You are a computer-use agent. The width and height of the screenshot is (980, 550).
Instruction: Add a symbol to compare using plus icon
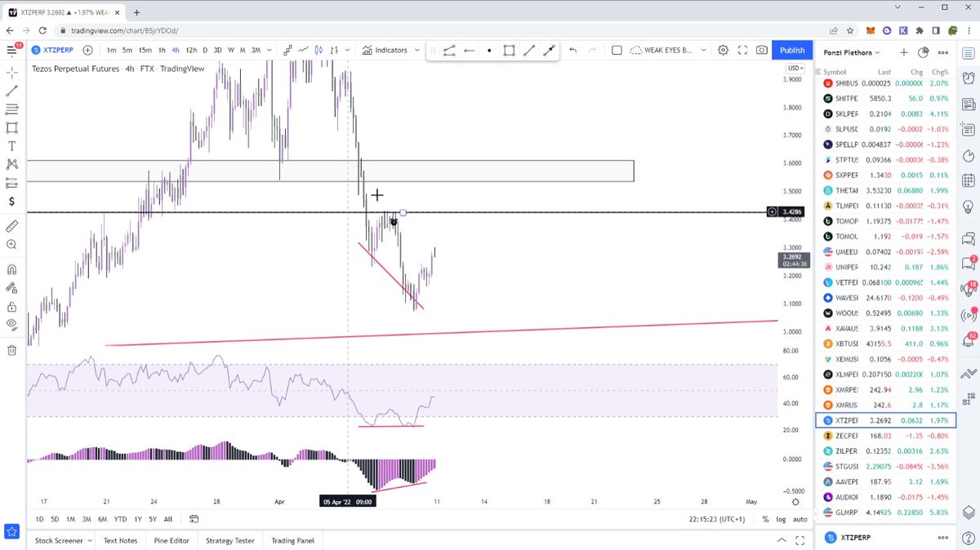point(87,50)
